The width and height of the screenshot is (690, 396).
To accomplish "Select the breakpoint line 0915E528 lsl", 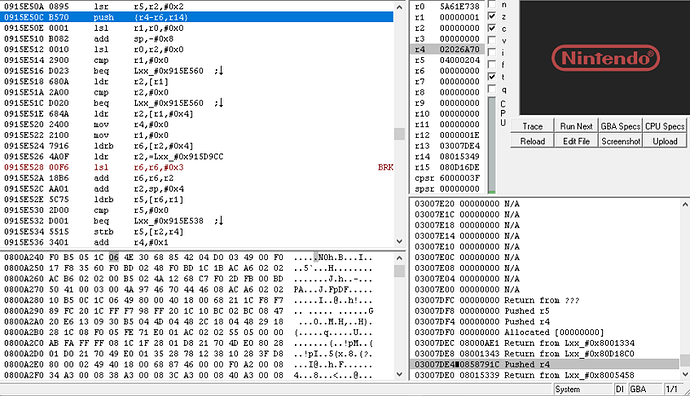I will [197, 167].
